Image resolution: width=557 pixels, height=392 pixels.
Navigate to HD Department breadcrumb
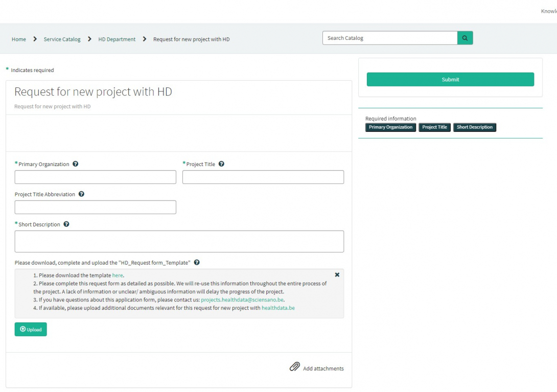coord(117,39)
